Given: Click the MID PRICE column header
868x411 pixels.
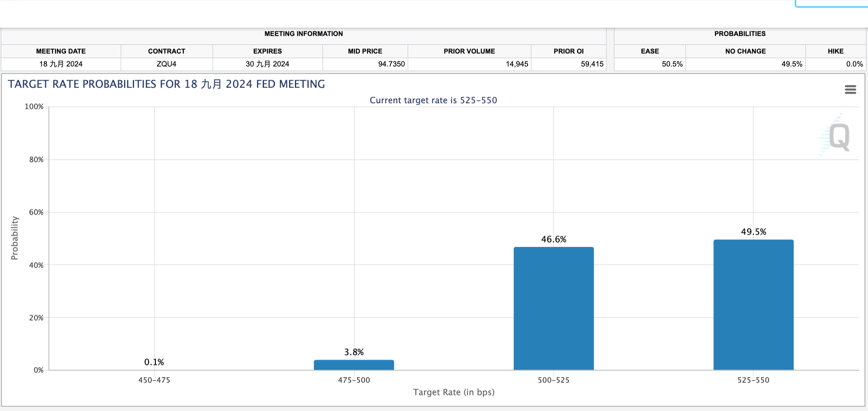Looking at the screenshot, I should tap(365, 51).
